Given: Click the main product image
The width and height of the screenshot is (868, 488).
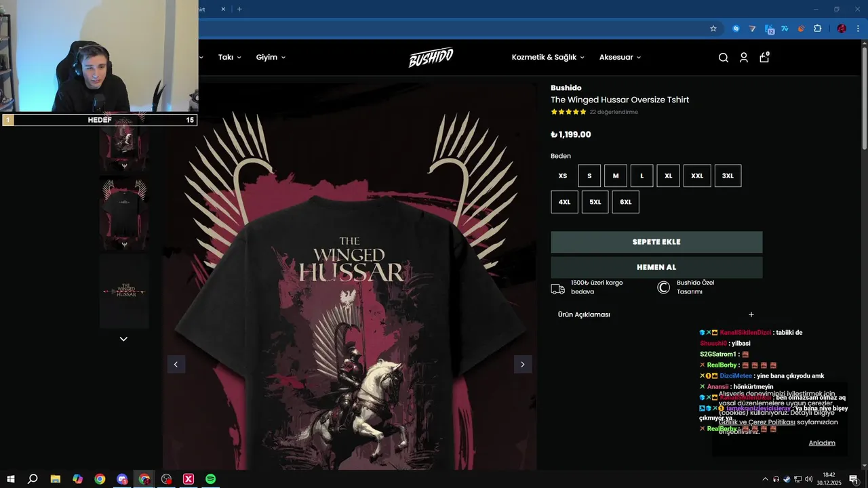Looking at the screenshot, I should tap(349, 276).
